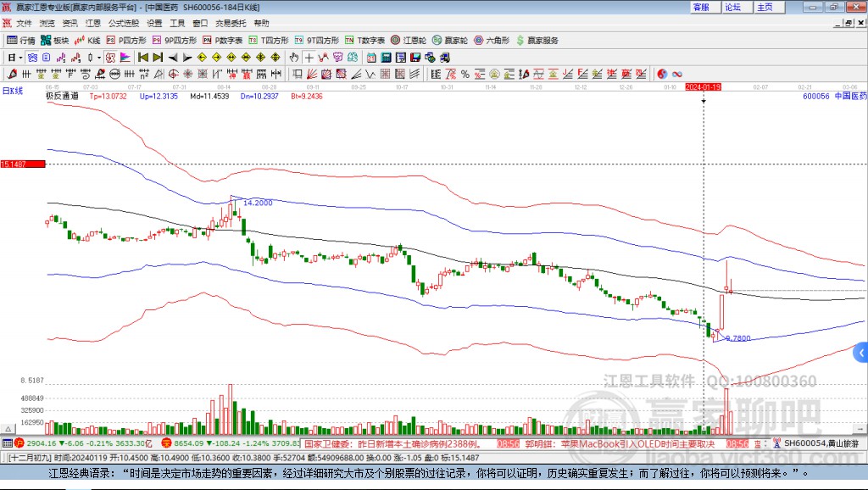Open the P四方形 tool
Viewport: 868px width, 490px height.
coord(126,40)
